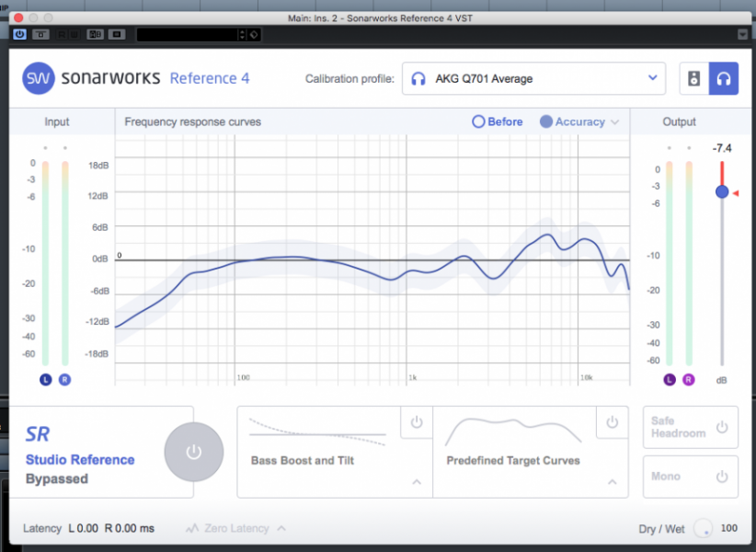Click the Predefined Target Curves preview graph

pos(513,431)
